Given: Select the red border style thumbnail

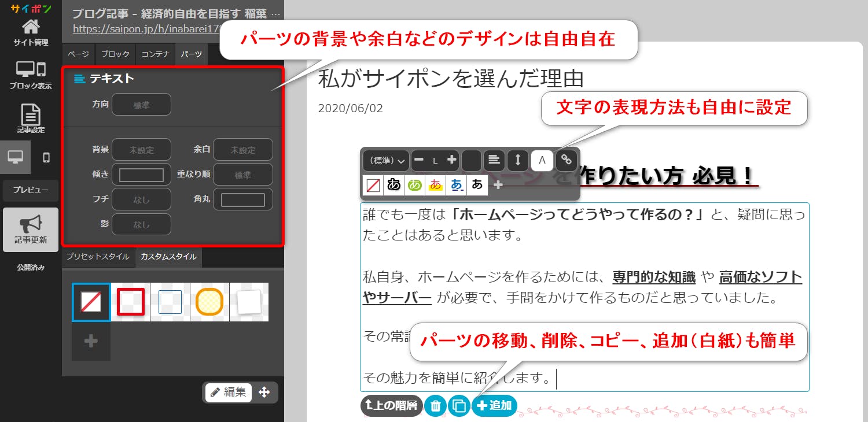Looking at the screenshot, I should tap(131, 302).
